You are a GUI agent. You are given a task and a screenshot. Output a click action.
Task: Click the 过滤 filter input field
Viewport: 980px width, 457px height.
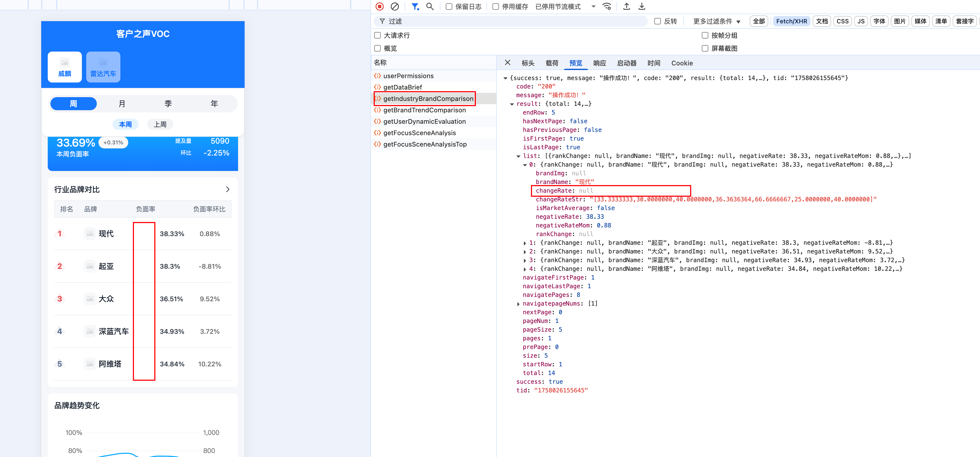511,21
